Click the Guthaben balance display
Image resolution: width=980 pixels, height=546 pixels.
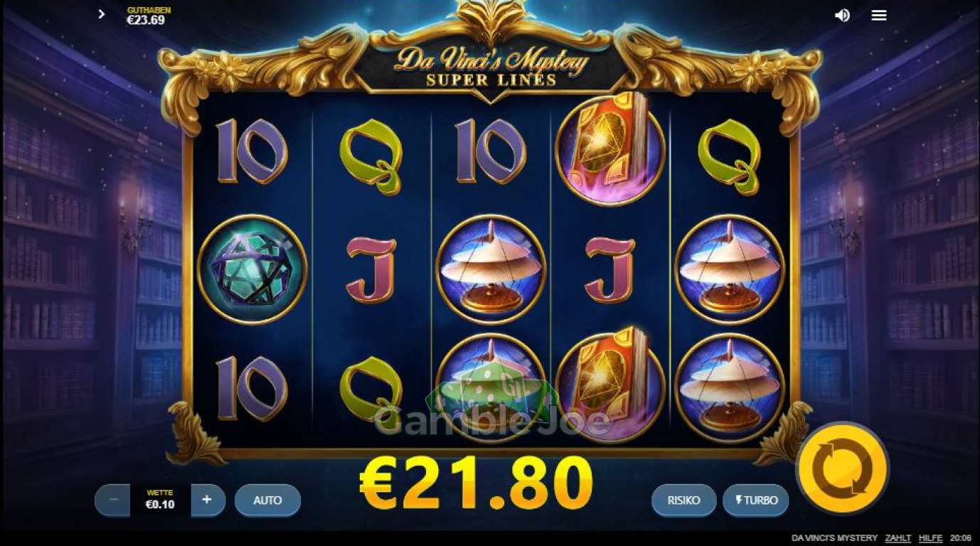pos(148,16)
